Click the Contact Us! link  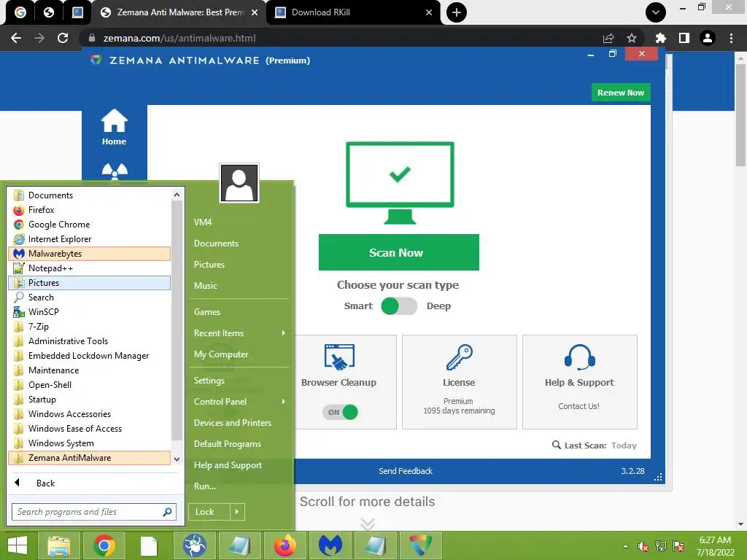click(578, 406)
